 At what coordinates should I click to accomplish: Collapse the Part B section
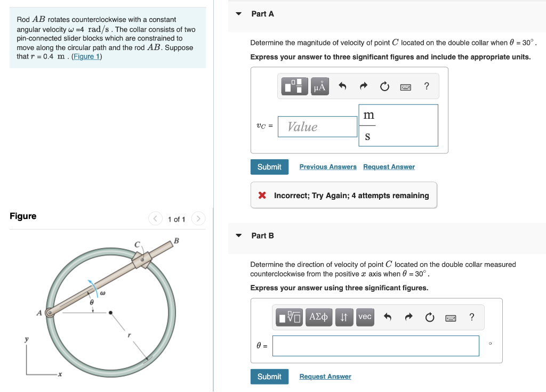pos(238,235)
